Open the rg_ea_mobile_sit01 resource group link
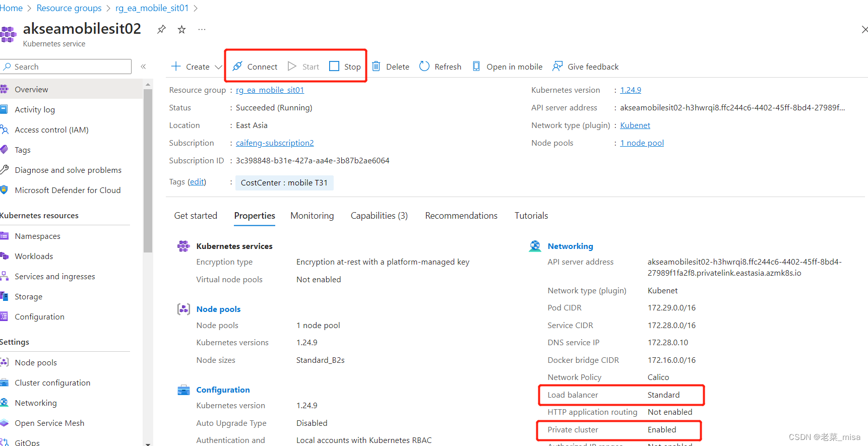Viewport: 868px width, 446px height. (270, 90)
